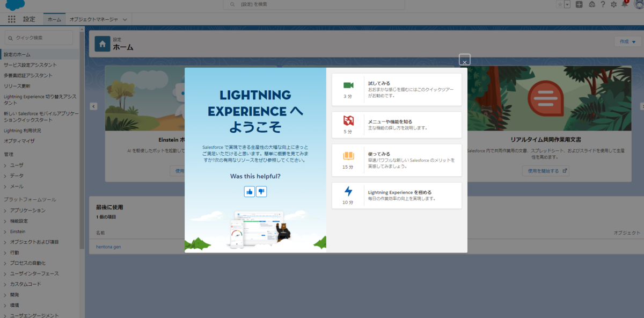
Task: Expand the オブジェクトおよび項目 tree node
Action: [x=5, y=242]
